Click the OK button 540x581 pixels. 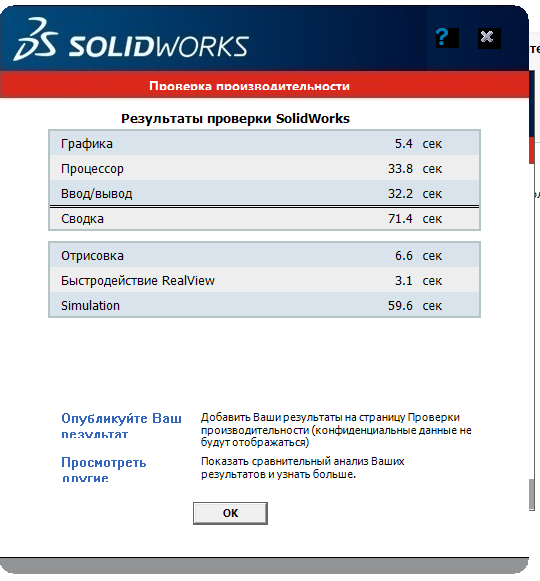(x=230, y=513)
